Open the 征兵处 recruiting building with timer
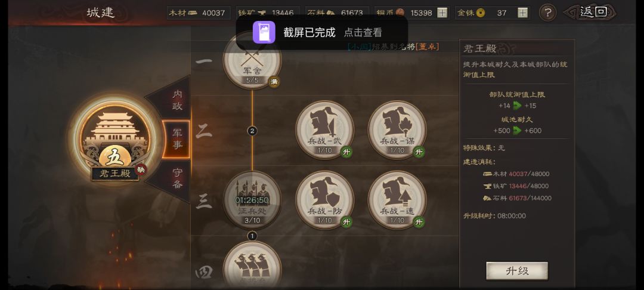The image size is (644, 290). tap(252, 200)
